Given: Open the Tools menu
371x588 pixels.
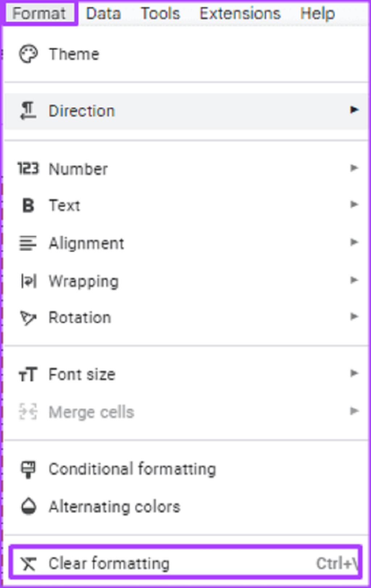Looking at the screenshot, I should pos(160,14).
